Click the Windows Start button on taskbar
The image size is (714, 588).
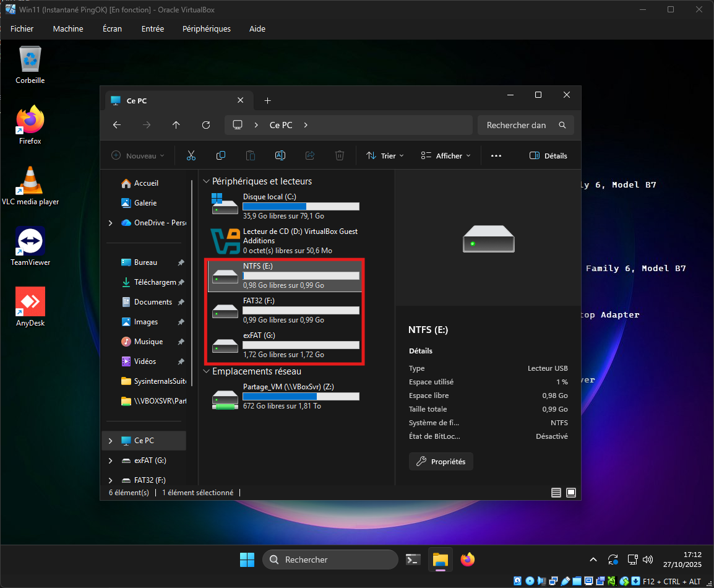(247, 560)
